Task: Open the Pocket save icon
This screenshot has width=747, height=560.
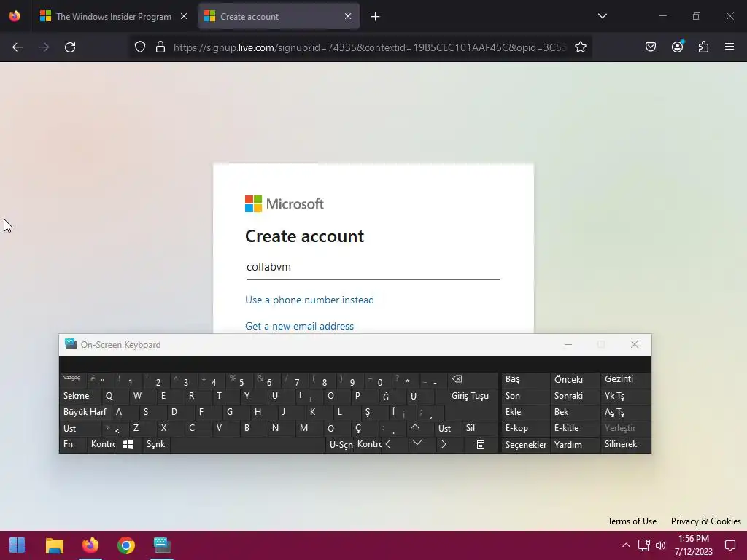Action: point(651,47)
